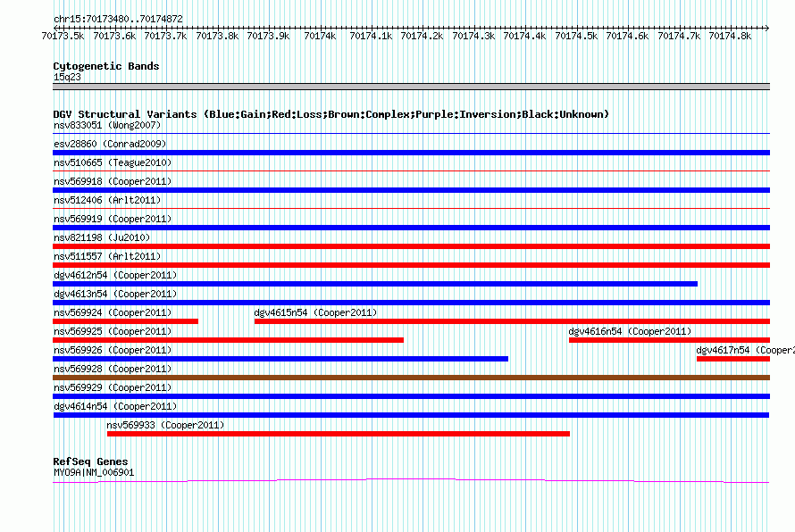795x532 pixels.
Task: Click the red bar under nsv569933
Action: point(339,434)
